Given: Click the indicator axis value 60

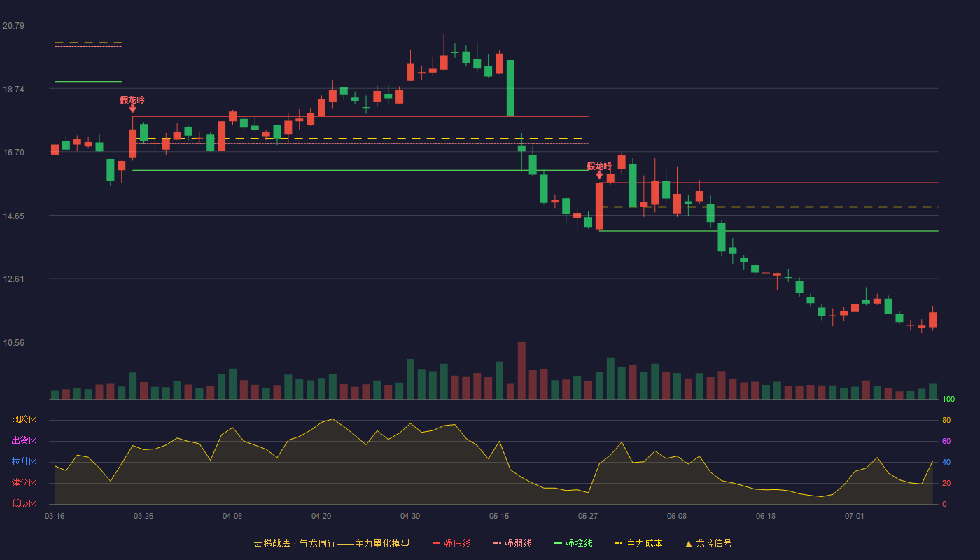Looking at the screenshot, I should pos(946,441).
